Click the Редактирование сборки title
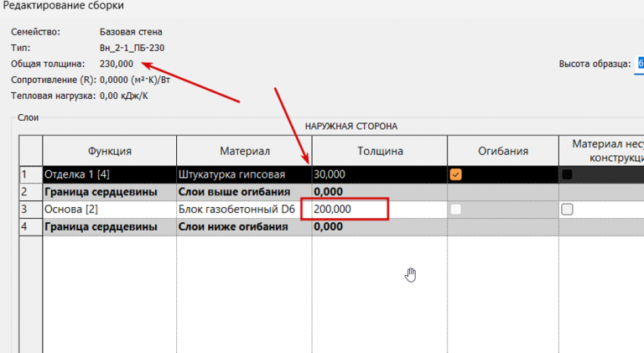 point(63,6)
